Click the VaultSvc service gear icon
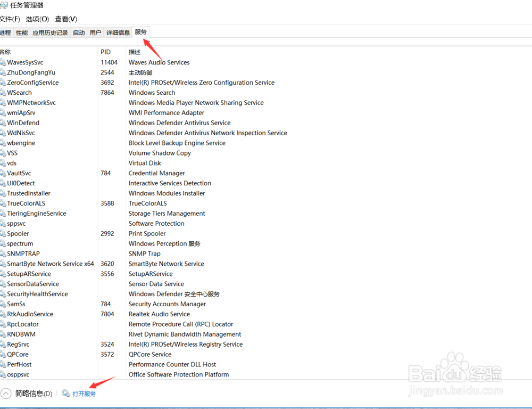This screenshot has width=532, height=409. coord(3,173)
